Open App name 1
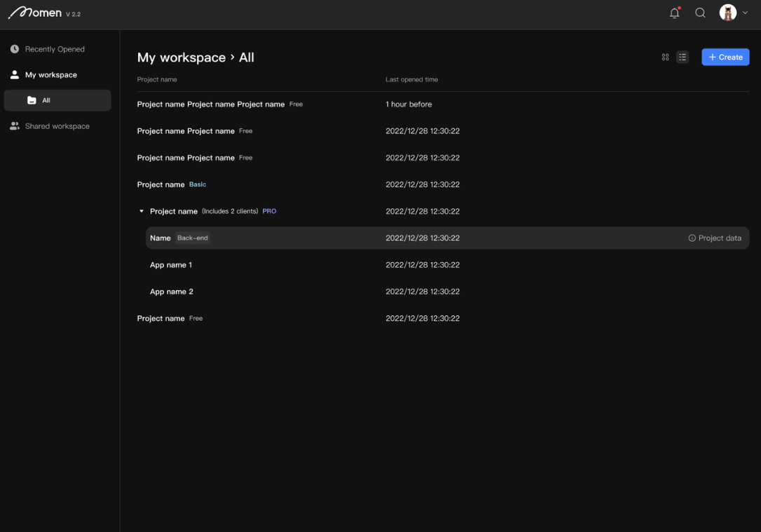This screenshot has width=761, height=532. tap(171, 265)
